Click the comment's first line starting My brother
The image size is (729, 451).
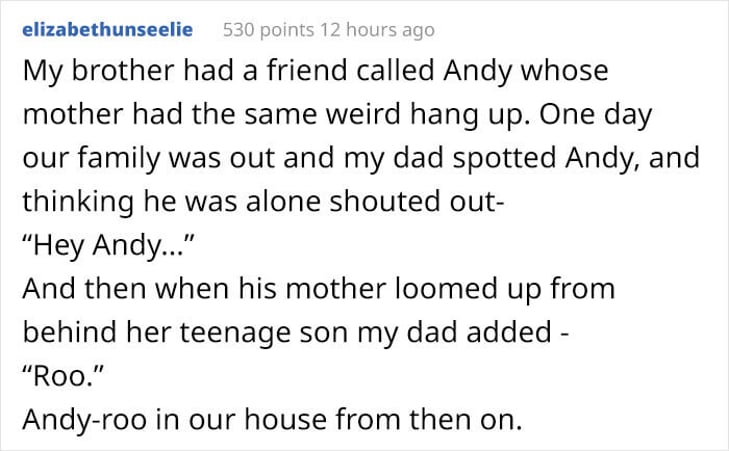(x=315, y=72)
